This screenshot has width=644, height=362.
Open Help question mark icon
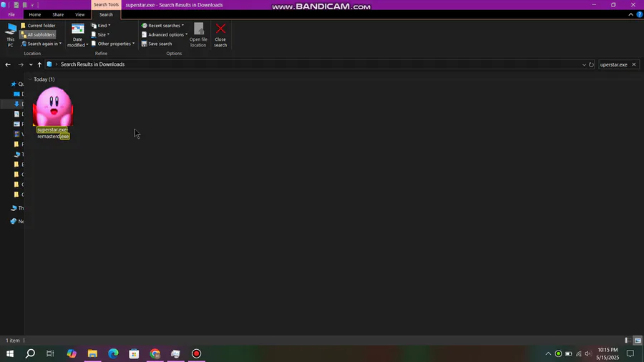click(x=640, y=14)
